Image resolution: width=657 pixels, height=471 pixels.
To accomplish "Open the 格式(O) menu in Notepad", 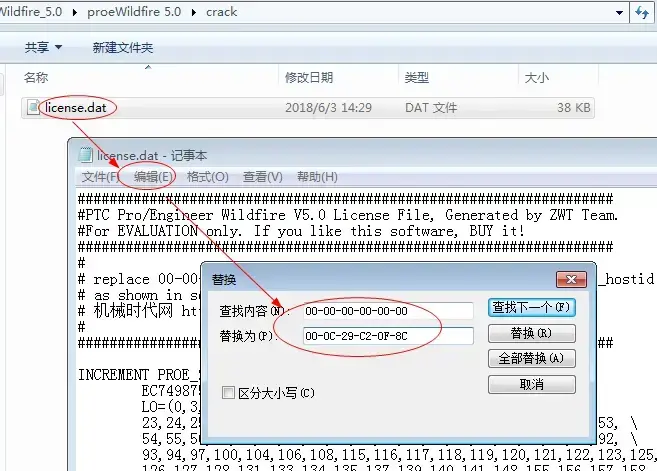I will point(208,177).
